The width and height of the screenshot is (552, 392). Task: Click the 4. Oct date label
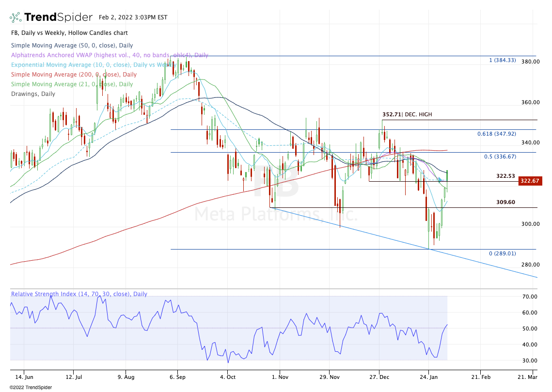coord(227,377)
